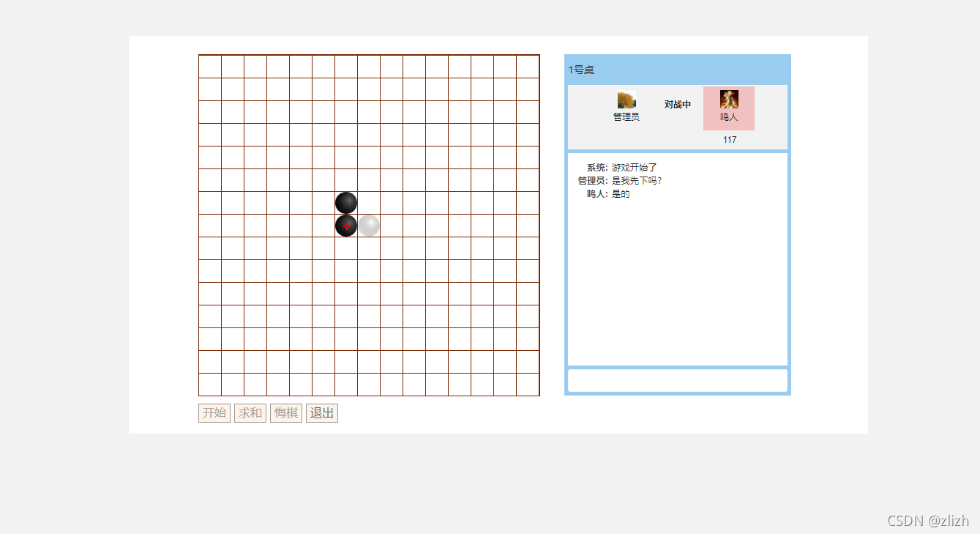Screen dimensions: 980x534
Task: Leave the game via 退出 button
Action: [x=322, y=413]
